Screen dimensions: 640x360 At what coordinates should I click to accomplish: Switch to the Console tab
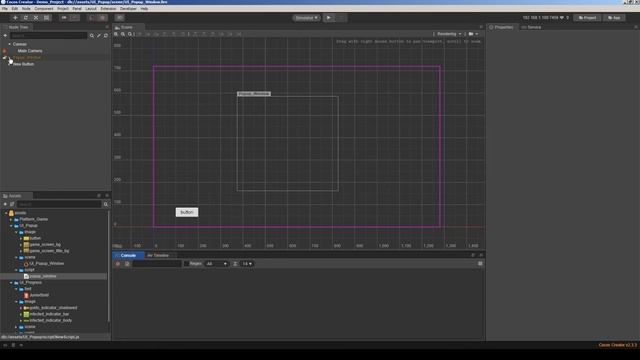[128, 256]
